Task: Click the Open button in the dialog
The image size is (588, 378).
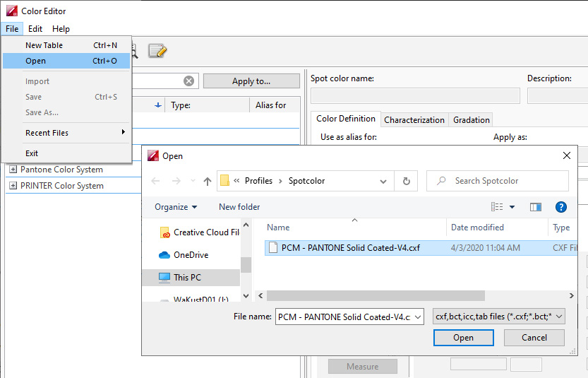Action: pyautogui.click(x=464, y=338)
